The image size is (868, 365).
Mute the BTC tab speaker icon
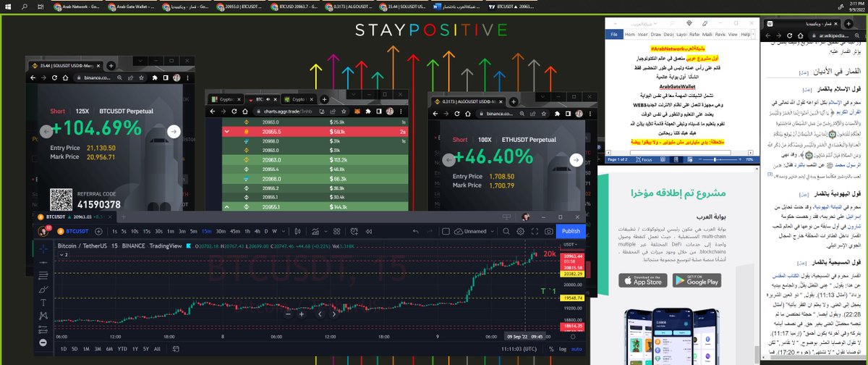click(x=268, y=99)
